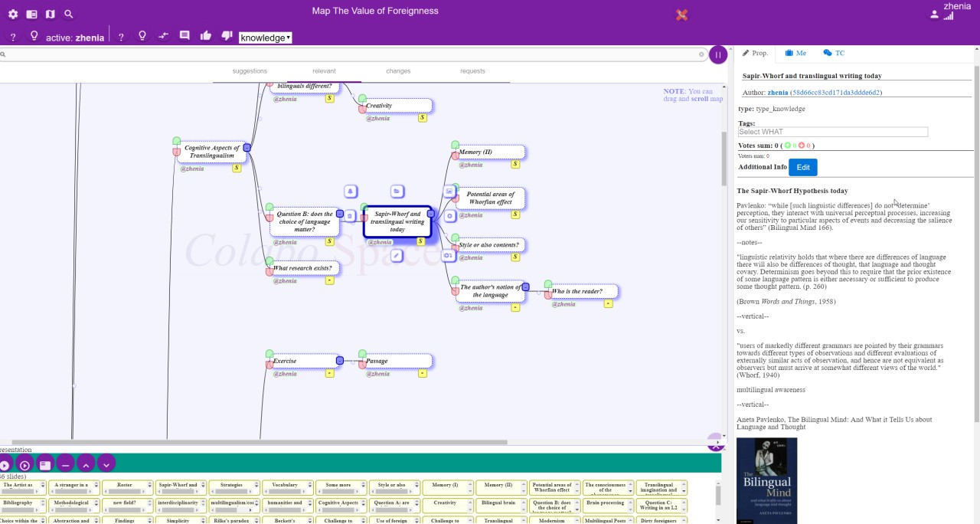Open the knowledge type dropdown
The height and width of the screenshot is (524, 980).
point(265,38)
